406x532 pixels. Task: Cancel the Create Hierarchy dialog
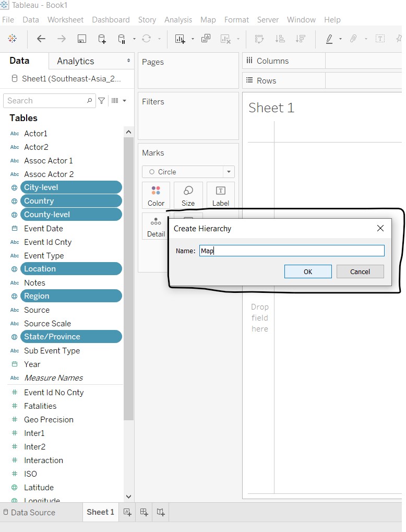coord(360,271)
